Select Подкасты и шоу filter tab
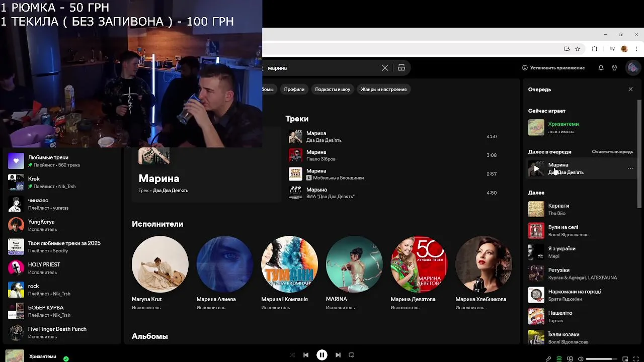 click(333, 89)
